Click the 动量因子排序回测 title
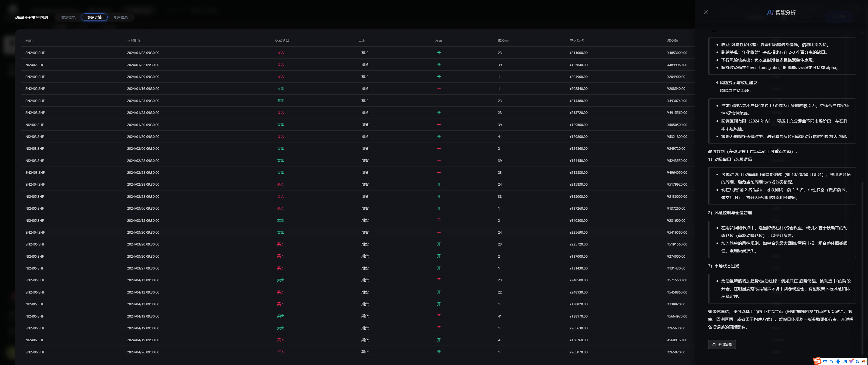 click(31, 17)
